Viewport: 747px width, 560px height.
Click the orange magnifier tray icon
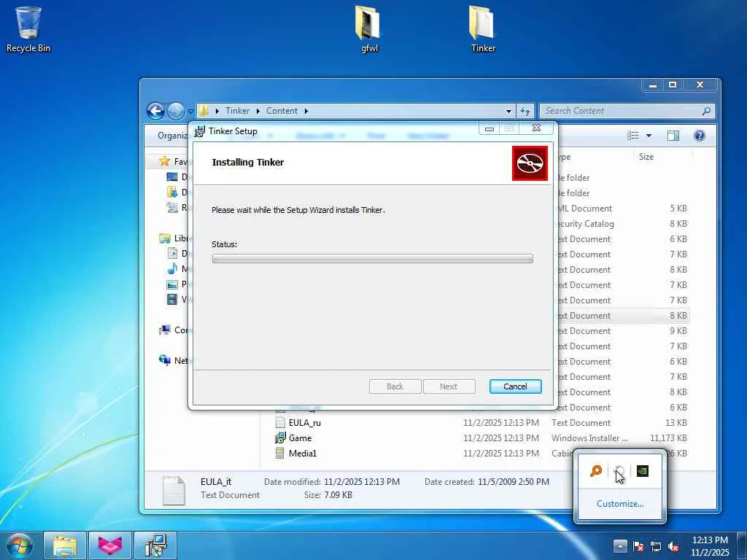pyautogui.click(x=596, y=471)
